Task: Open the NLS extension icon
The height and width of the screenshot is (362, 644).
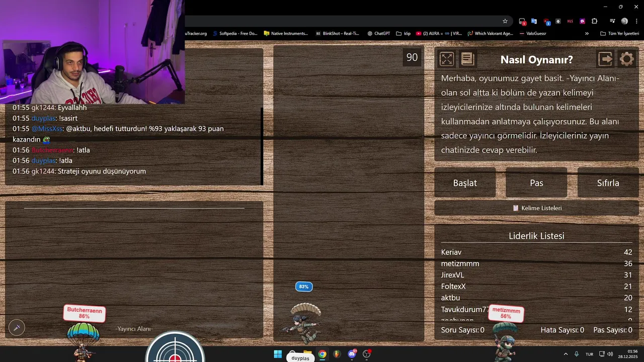Action: [570, 21]
